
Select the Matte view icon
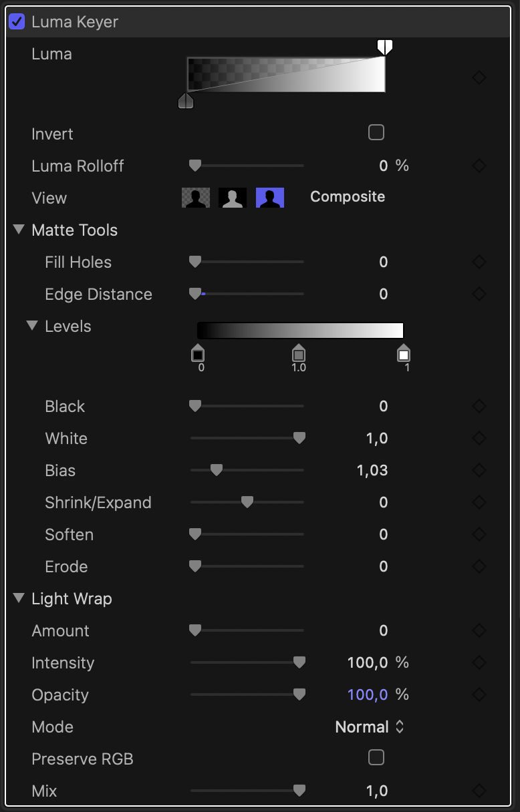[x=233, y=198]
